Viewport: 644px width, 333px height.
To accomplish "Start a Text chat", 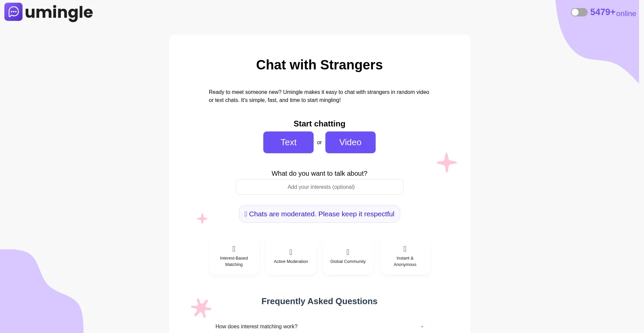I will (x=288, y=143).
